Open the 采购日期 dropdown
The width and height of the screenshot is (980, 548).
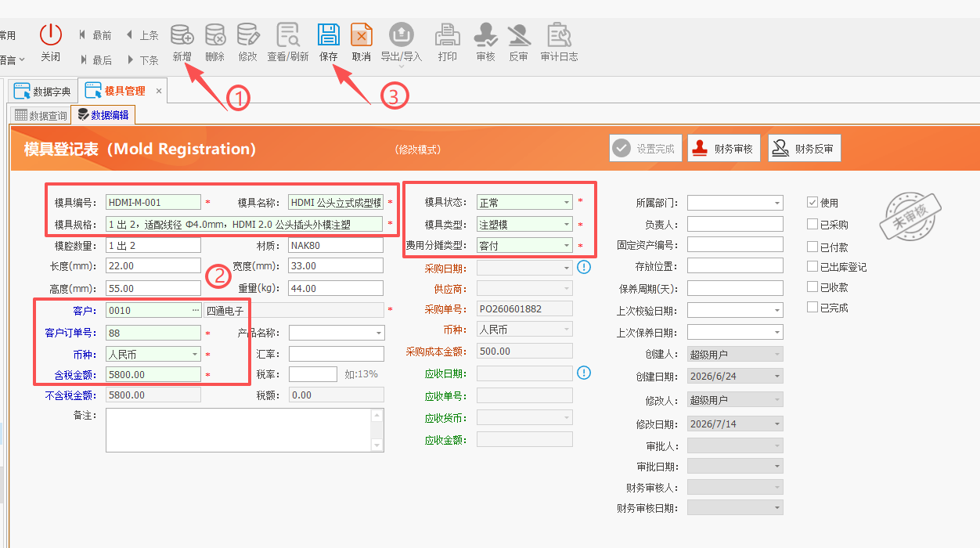tap(566, 268)
